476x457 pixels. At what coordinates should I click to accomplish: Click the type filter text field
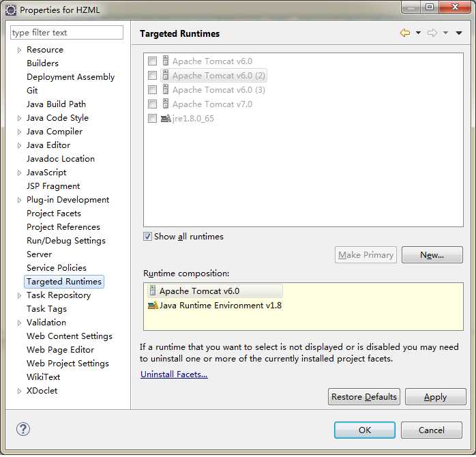(67, 33)
